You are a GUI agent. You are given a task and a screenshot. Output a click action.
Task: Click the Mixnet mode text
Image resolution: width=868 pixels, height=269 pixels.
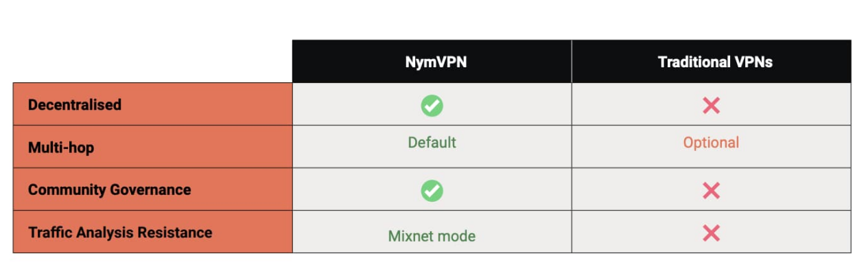[432, 236]
